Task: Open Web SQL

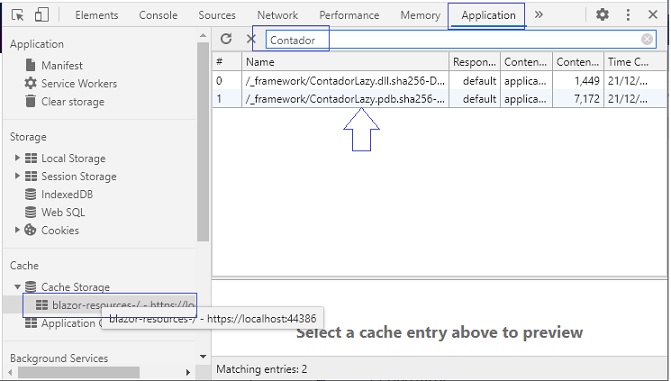Action: (x=63, y=212)
